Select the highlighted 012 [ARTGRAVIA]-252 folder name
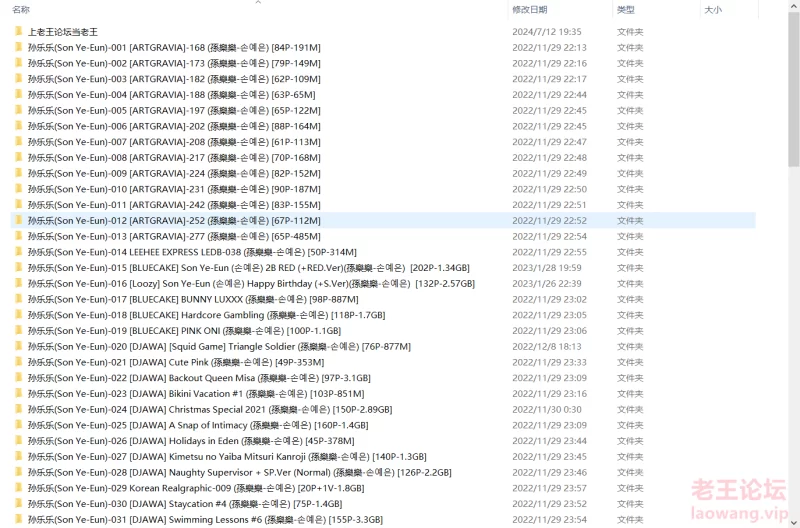The height and width of the screenshot is (528, 800). (174, 220)
